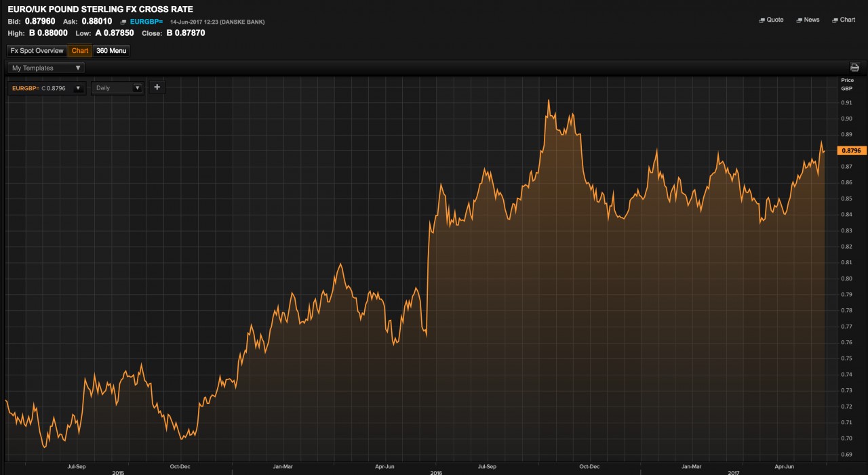Viewport: 868px width, 475px height.
Task: Open the EURGBP= series dropdown arrow
Action: click(78, 88)
